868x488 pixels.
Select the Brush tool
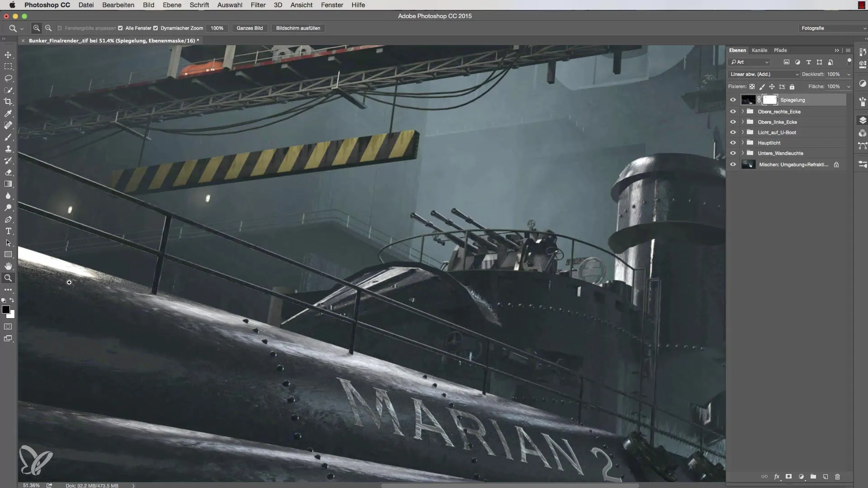pyautogui.click(x=8, y=137)
